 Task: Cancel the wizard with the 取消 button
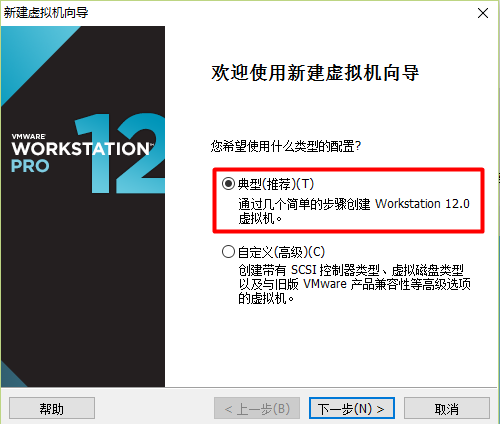[x=447, y=408]
